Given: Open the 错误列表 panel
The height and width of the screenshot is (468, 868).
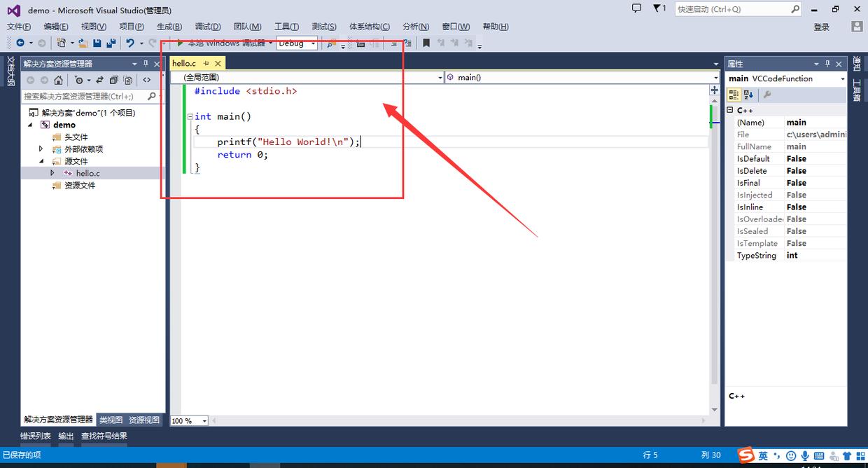Looking at the screenshot, I should pyautogui.click(x=35, y=435).
